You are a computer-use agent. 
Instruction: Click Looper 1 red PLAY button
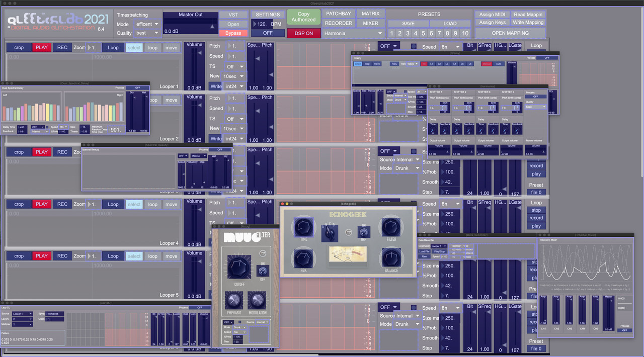42,48
